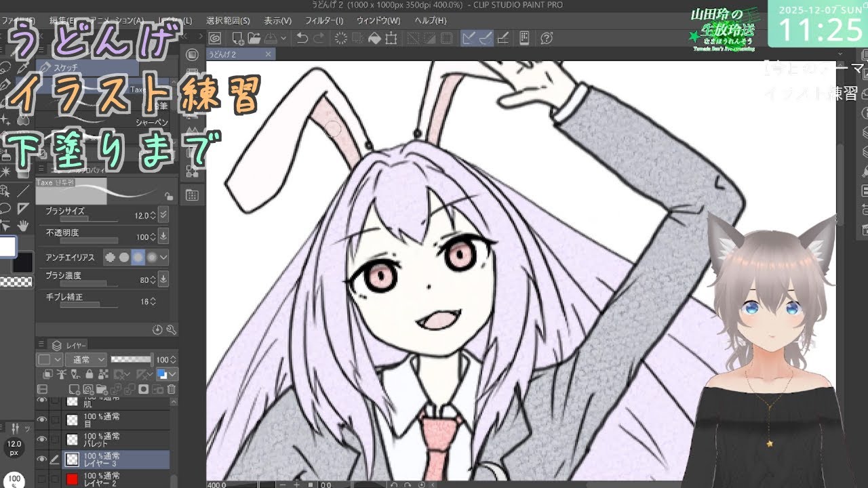Select the straight line figure tool

point(23,190)
